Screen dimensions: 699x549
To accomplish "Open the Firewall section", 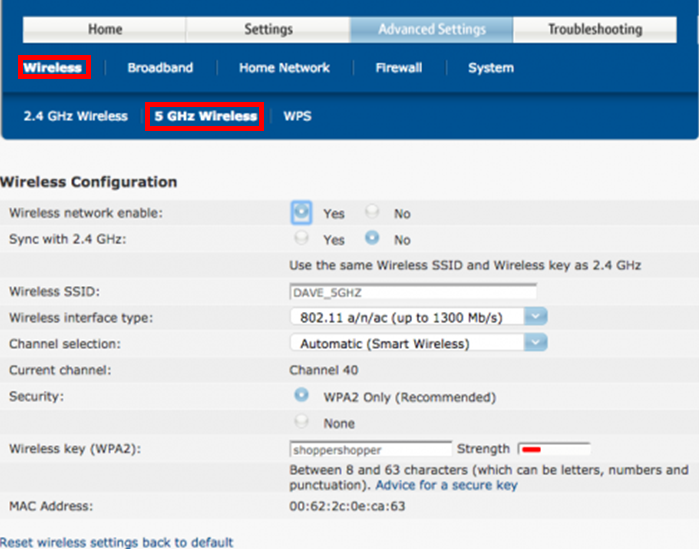I will pos(398,68).
